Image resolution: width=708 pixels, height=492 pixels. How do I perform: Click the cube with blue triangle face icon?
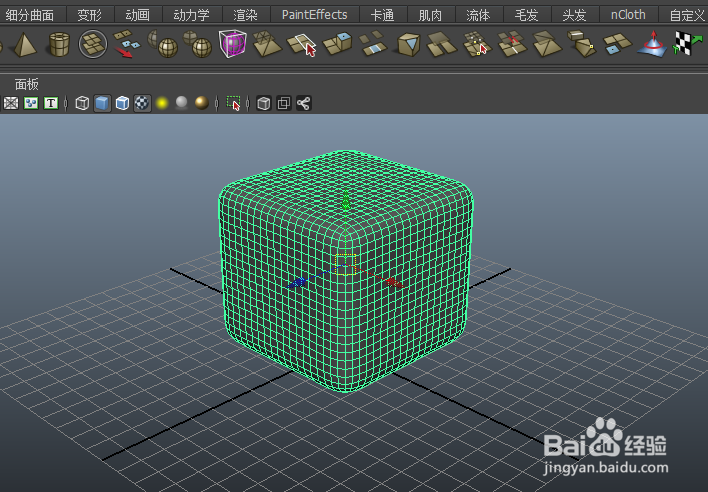pyautogui.click(x=409, y=44)
